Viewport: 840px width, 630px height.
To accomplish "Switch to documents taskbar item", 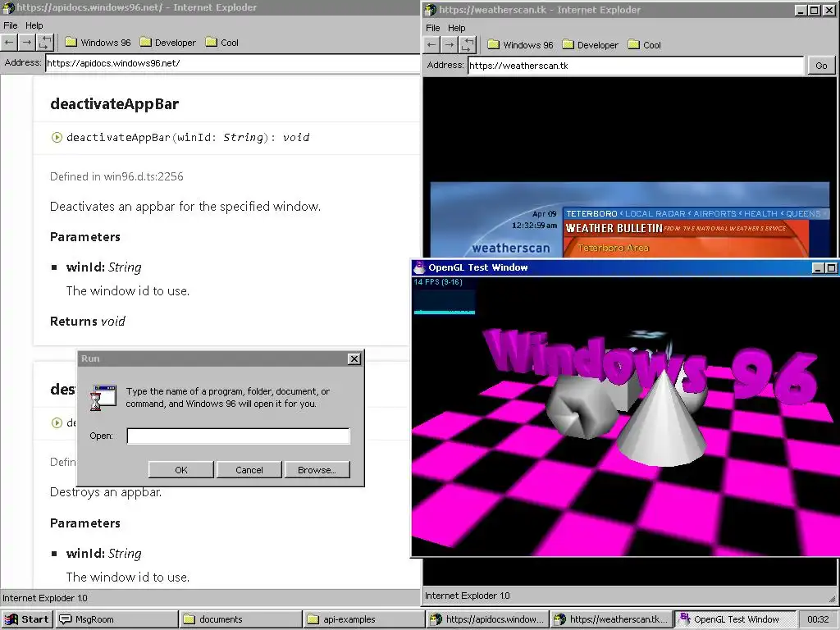I will [x=240, y=619].
